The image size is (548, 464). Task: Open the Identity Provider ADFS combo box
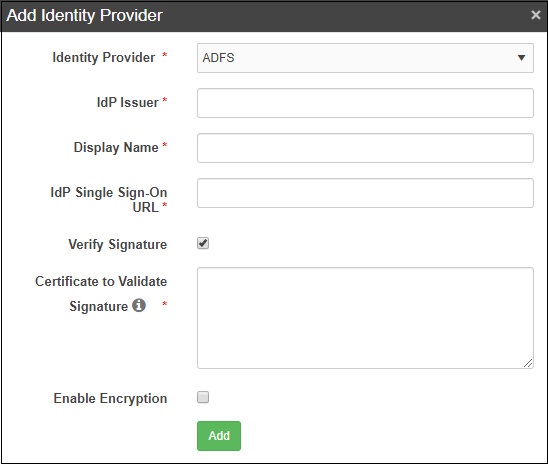click(x=365, y=58)
